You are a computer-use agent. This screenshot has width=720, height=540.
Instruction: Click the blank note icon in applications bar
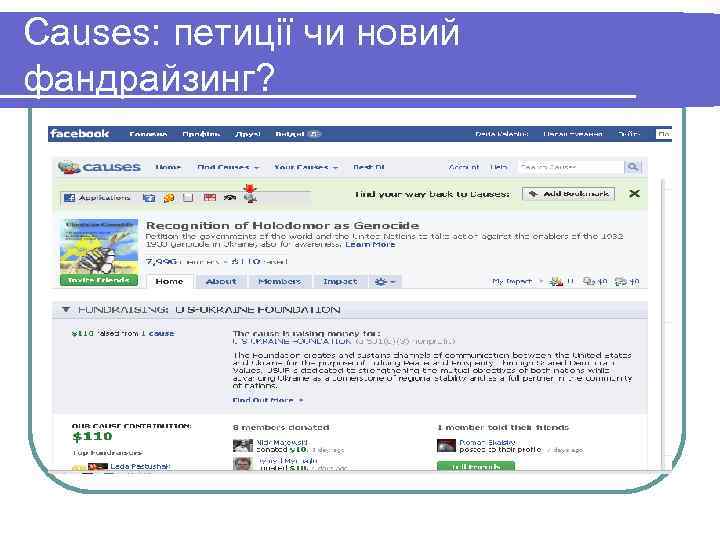point(188,198)
